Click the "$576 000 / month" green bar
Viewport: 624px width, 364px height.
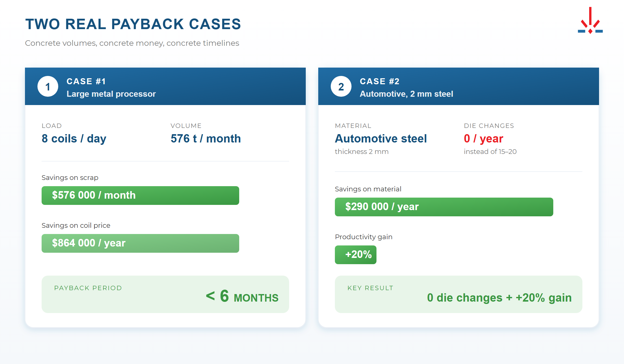(x=140, y=196)
